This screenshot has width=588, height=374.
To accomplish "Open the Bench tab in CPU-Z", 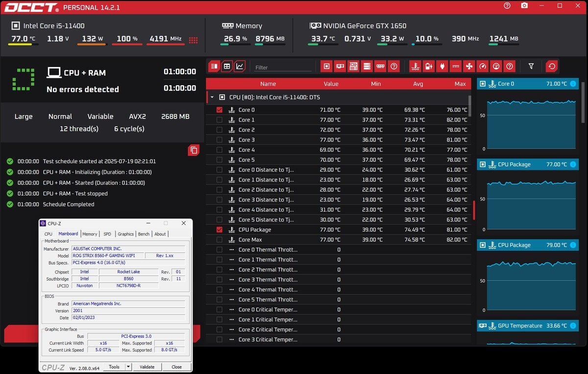I will point(144,234).
